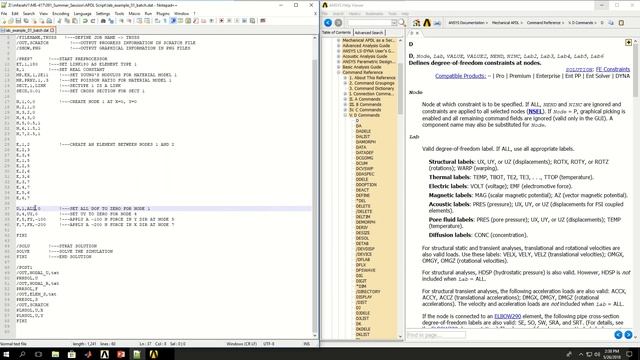Click the find next arrow button
This screenshot has height=360, width=640.
click(x=628, y=335)
